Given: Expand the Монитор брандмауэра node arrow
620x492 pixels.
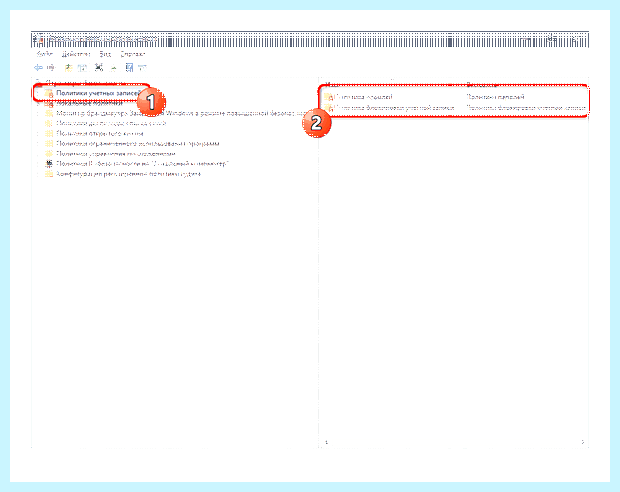Looking at the screenshot, I should (x=38, y=113).
